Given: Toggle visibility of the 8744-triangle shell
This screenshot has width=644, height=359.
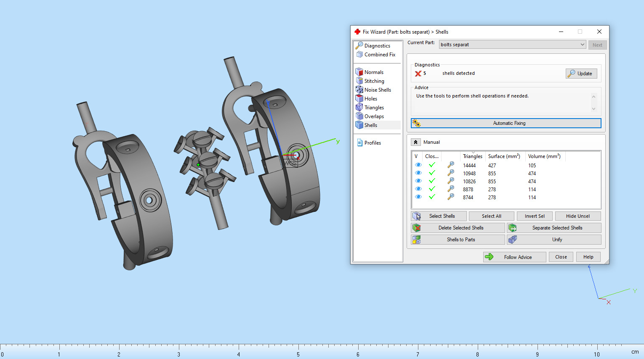Looking at the screenshot, I should coord(418,197).
